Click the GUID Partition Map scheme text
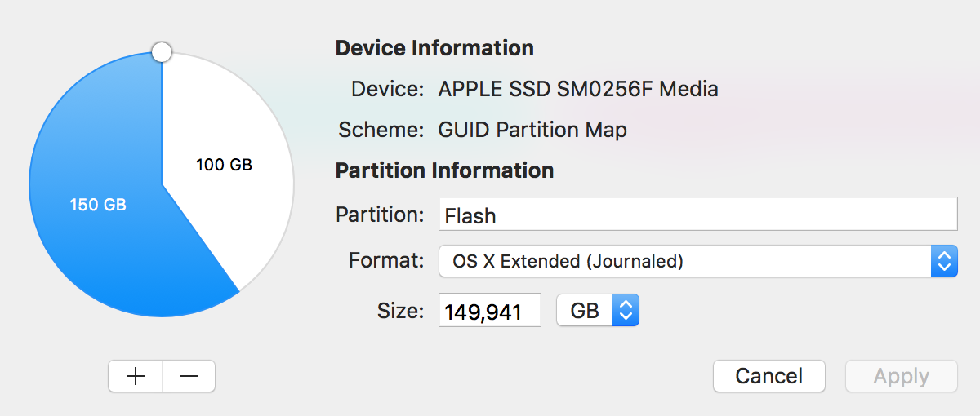Image resolution: width=980 pixels, height=416 pixels. 532,129
